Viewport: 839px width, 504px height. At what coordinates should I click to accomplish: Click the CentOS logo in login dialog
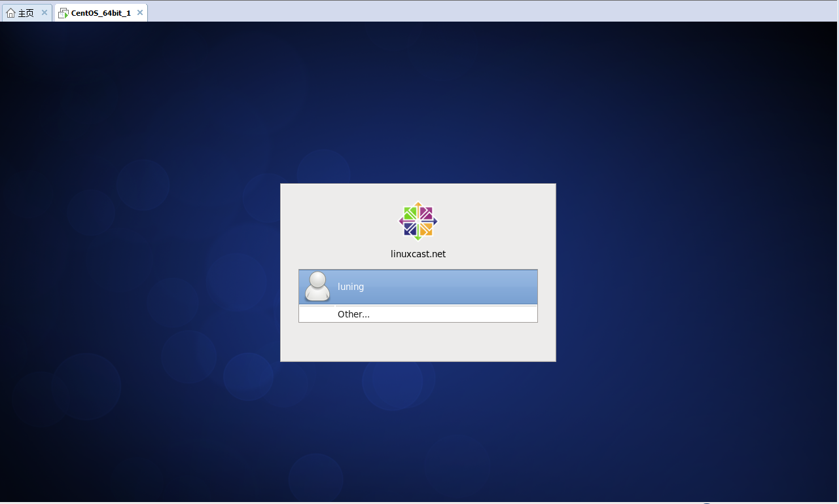(x=418, y=221)
